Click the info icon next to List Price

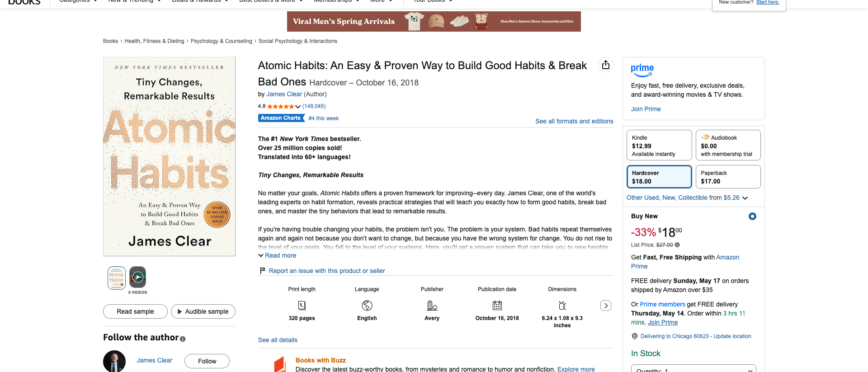click(x=677, y=245)
